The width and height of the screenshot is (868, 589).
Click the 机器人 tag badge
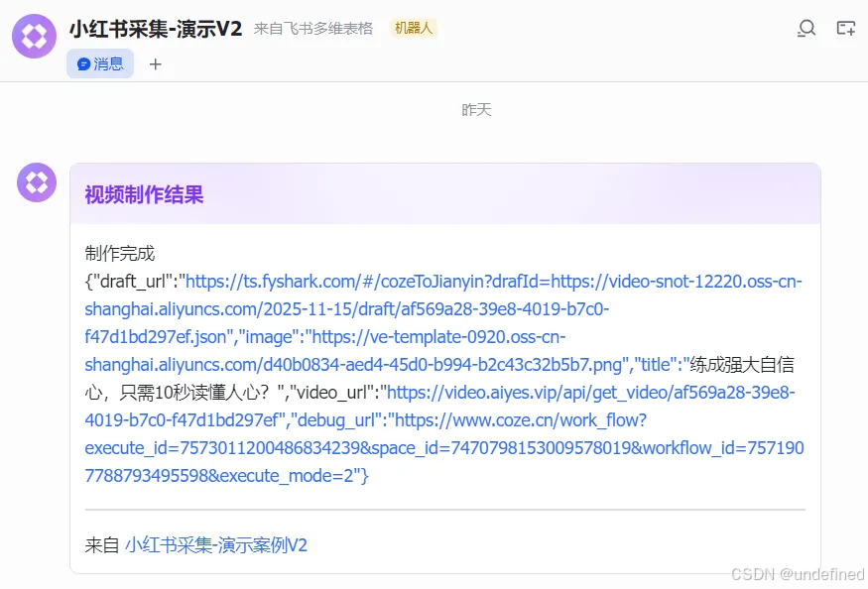pos(414,28)
